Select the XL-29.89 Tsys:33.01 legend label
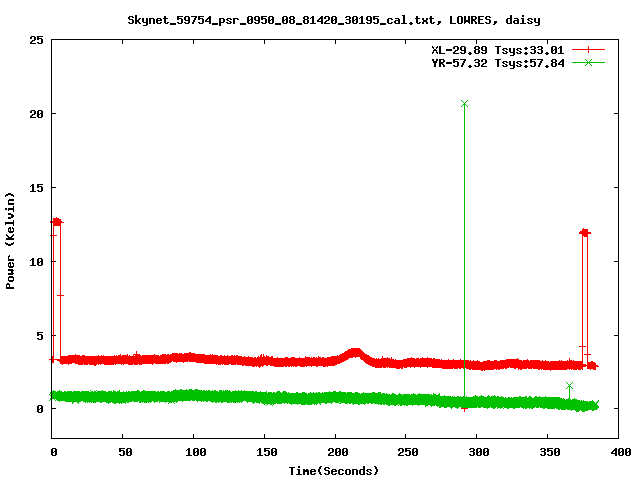640x480 pixels. [x=498, y=50]
